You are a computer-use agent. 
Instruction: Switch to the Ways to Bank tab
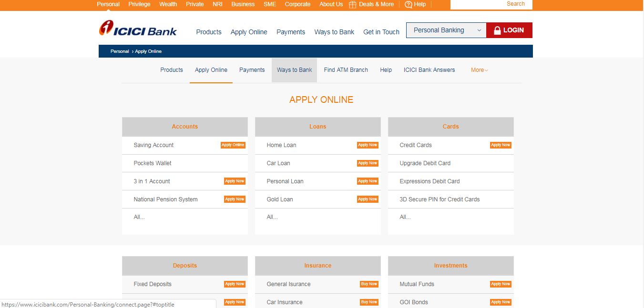294,70
